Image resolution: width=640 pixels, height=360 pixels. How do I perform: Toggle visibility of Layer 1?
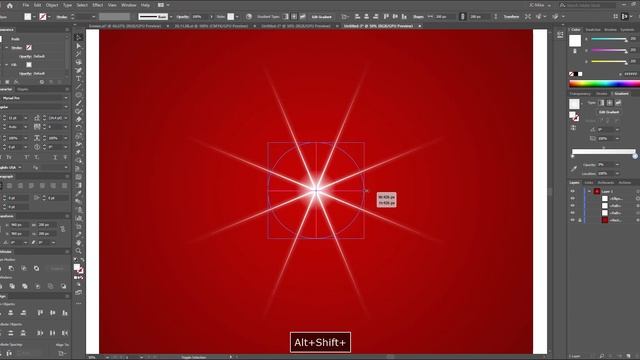573,191
